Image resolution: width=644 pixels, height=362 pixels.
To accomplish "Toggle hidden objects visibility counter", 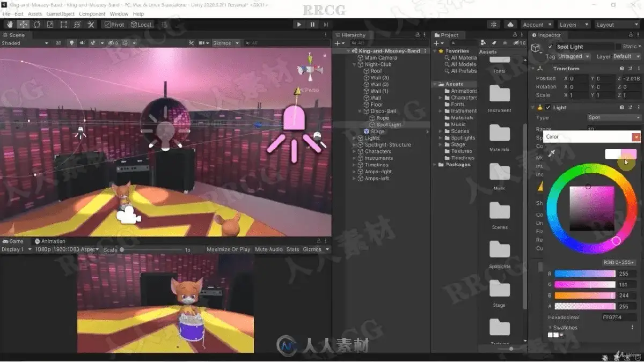I will click(114, 43).
